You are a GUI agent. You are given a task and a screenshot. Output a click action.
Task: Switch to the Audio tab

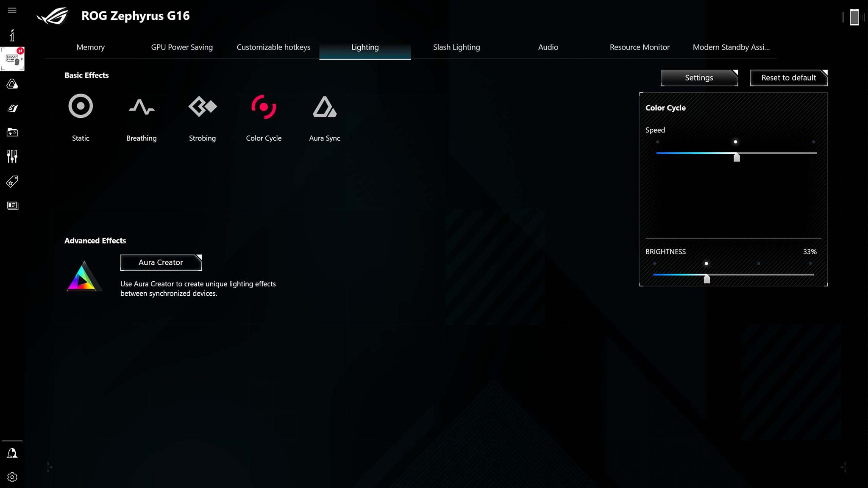click(548, 47)
